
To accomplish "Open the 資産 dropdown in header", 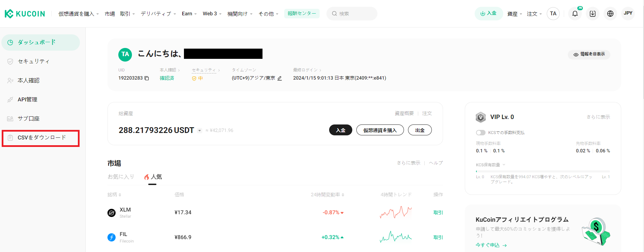I will tap(514, 14).
